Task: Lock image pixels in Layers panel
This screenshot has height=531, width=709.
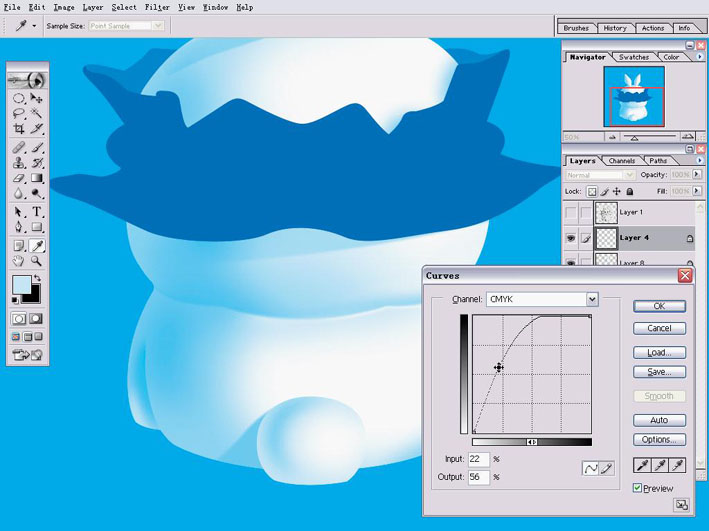Action: coord(605,191)
